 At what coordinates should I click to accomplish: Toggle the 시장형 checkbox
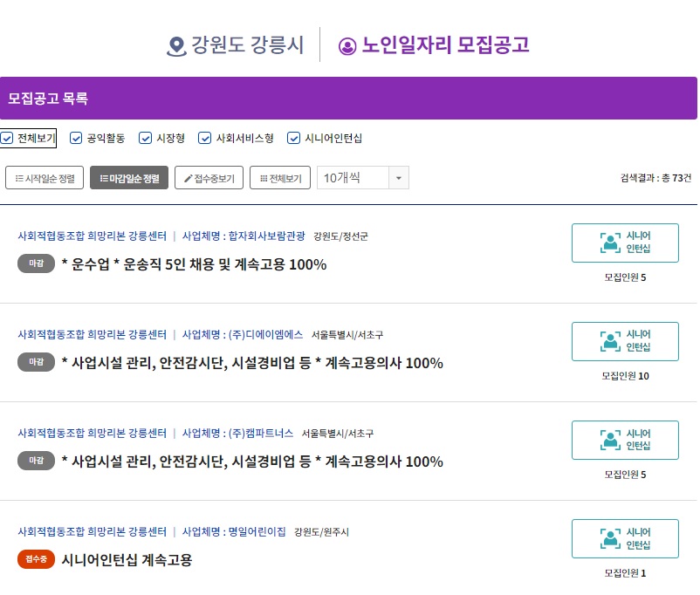[145, 139]
